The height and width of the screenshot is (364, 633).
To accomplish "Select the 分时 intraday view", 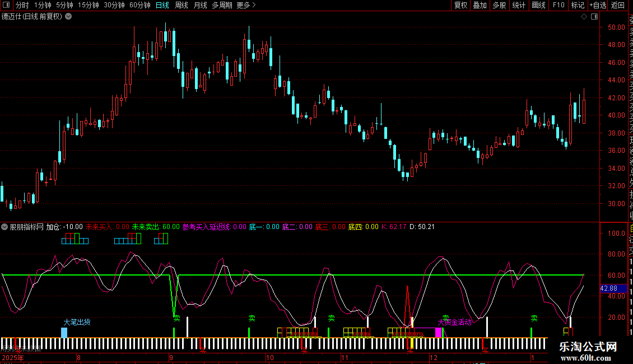I will [x=22, y=5].
